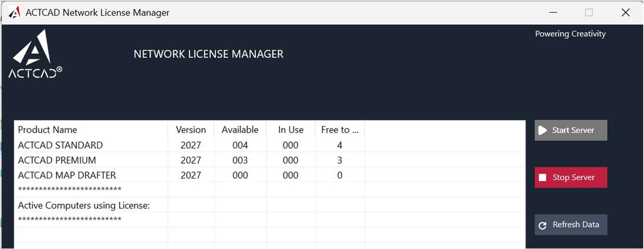Image resolution: width=644 pixels, height=249 pixels.
Task: Click 'Active Computers using License:' row
Action: coord(270,205)
